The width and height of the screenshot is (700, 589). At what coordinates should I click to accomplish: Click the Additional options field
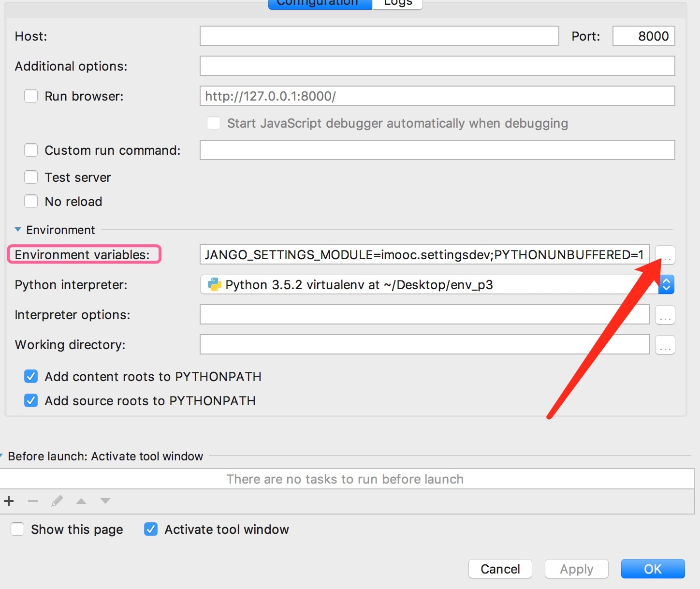tap(437, 66)
